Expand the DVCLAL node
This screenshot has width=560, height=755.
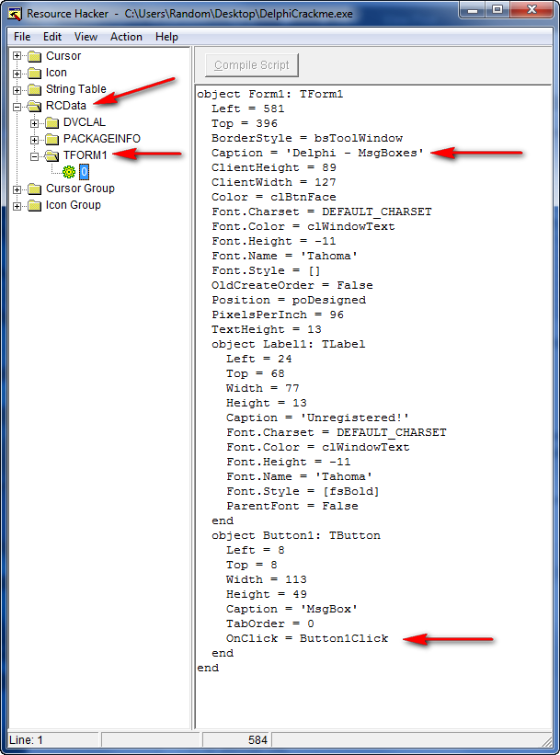point(35,123)
